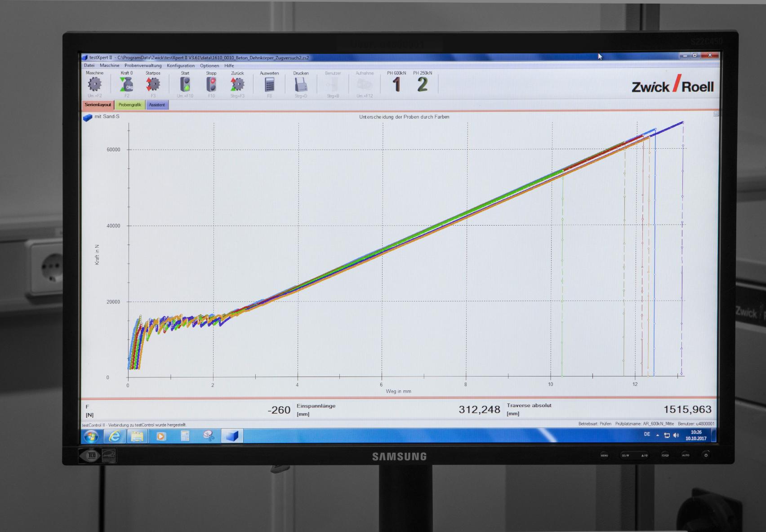Screen dimensions: 766x532
Task: Click the greyed Aufnahme toolbar icon
Action: coord(365,84)
